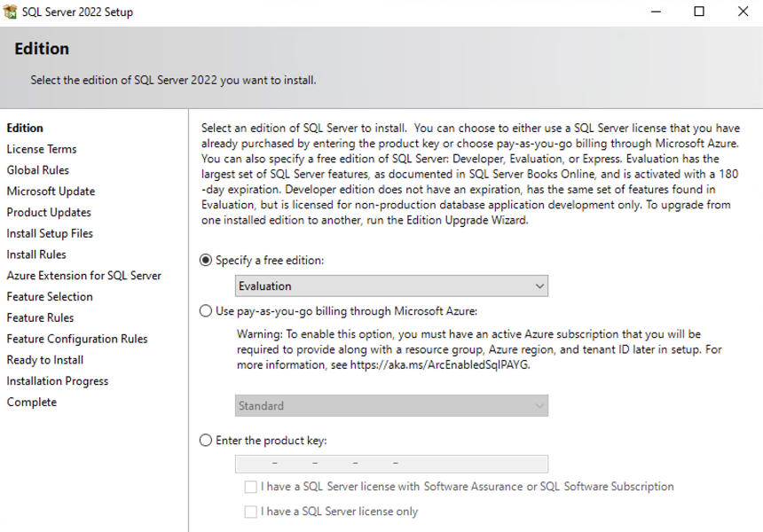This screenshot has width=763, height=532.
Task: Select Product Updates in the setup steps
Action: (x=49, y=213)
